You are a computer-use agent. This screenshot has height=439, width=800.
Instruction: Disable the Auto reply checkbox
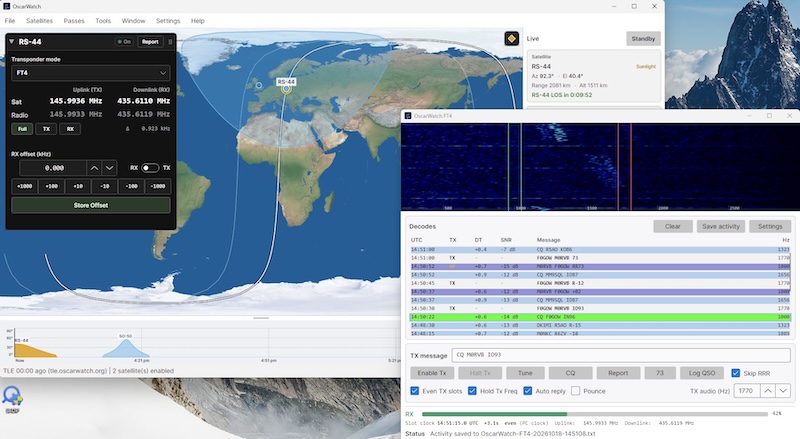click(x=528, y=391)
